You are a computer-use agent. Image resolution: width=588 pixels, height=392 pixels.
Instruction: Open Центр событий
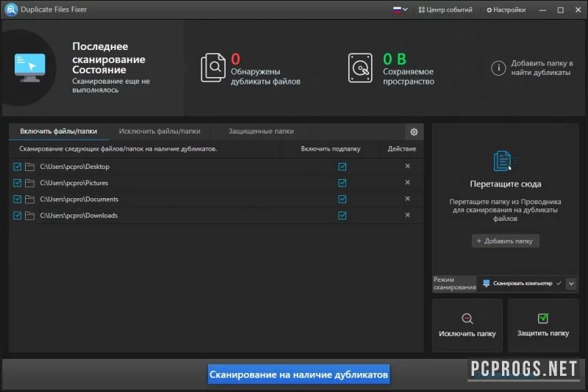pos(445,10)
